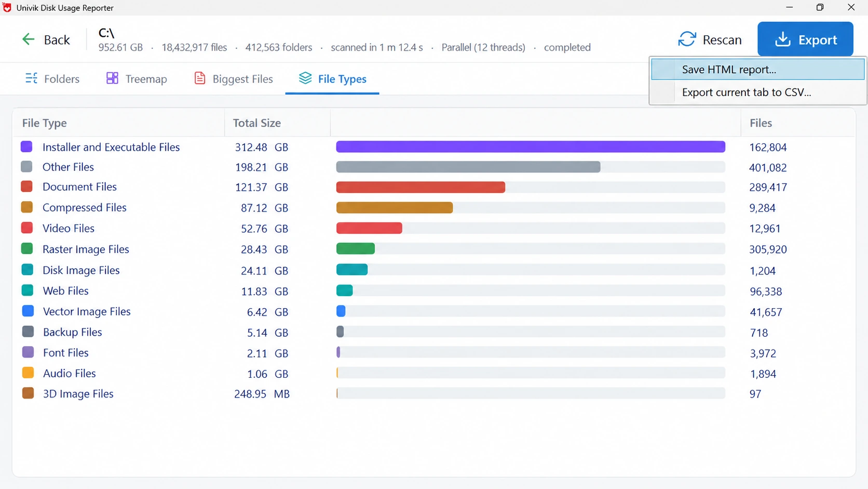Click the lavender Font Files swatch
Viewport: 868px width, 489px height.
[x=28, y=352]
